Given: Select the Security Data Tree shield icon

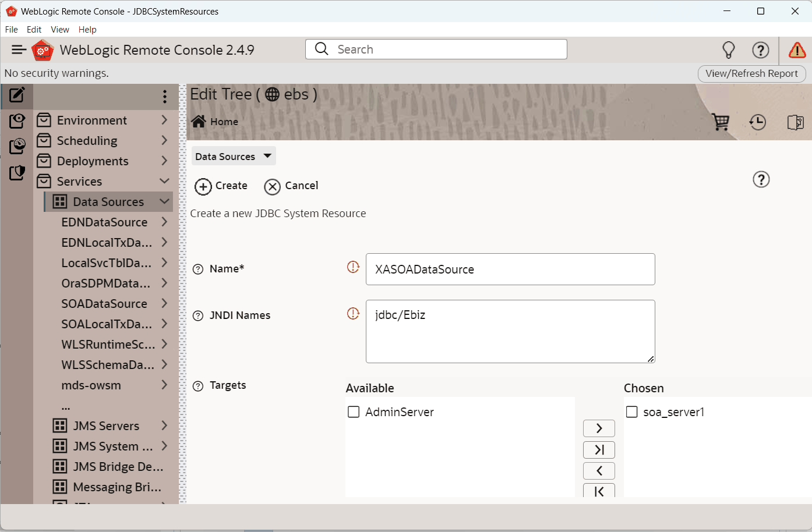Looking at the screenshot, I should [x=17, y=172].
